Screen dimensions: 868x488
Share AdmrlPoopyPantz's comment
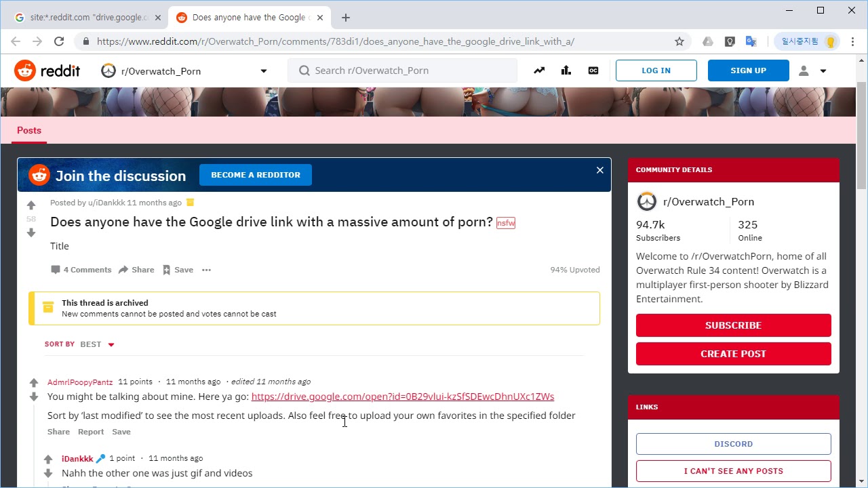click(x=58, y=432)
